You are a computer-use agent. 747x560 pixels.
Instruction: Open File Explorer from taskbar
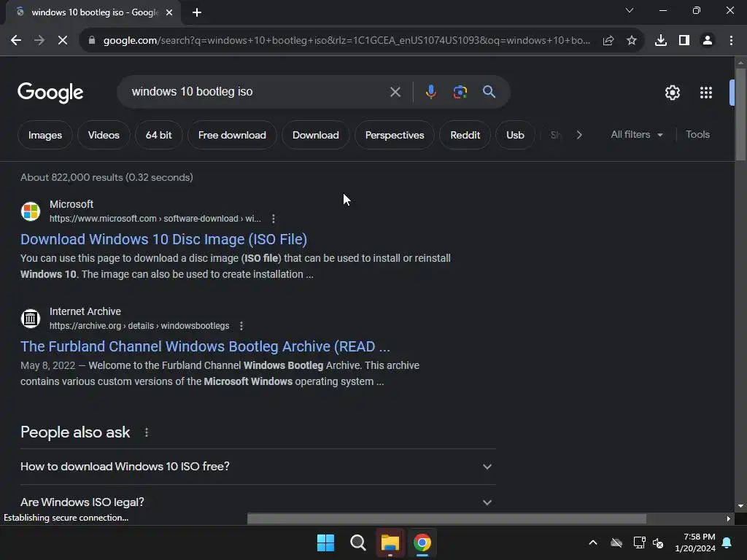(390, 542)
